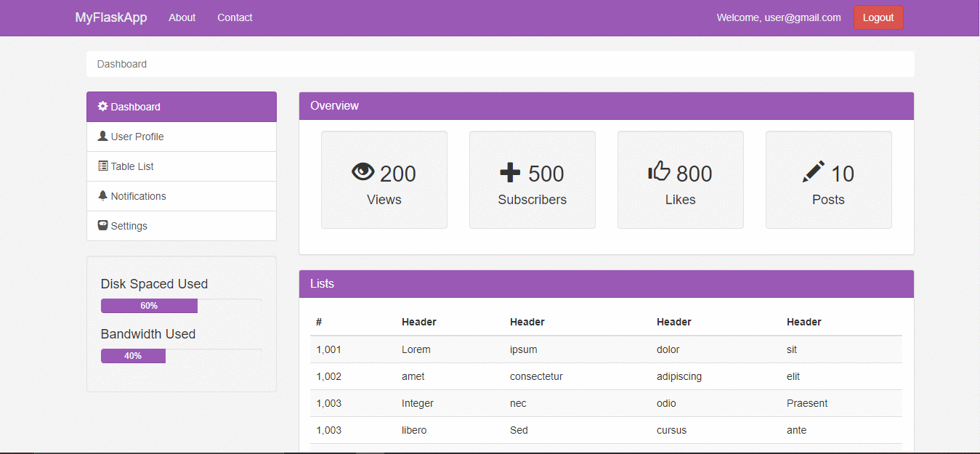Select the row numbered 1,002 in Lists
Screen dimensions: 980x454
point(509,376)
